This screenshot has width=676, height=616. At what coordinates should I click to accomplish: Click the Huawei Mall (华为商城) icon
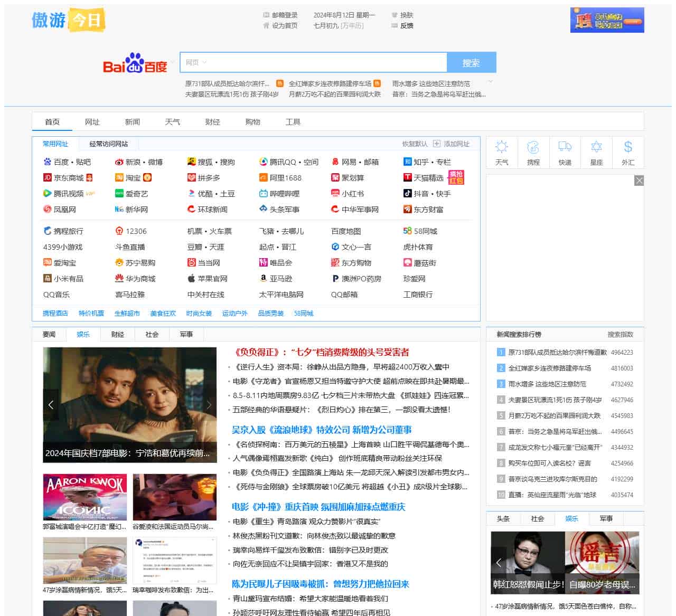pyautogui.click(x=119, y=278)
